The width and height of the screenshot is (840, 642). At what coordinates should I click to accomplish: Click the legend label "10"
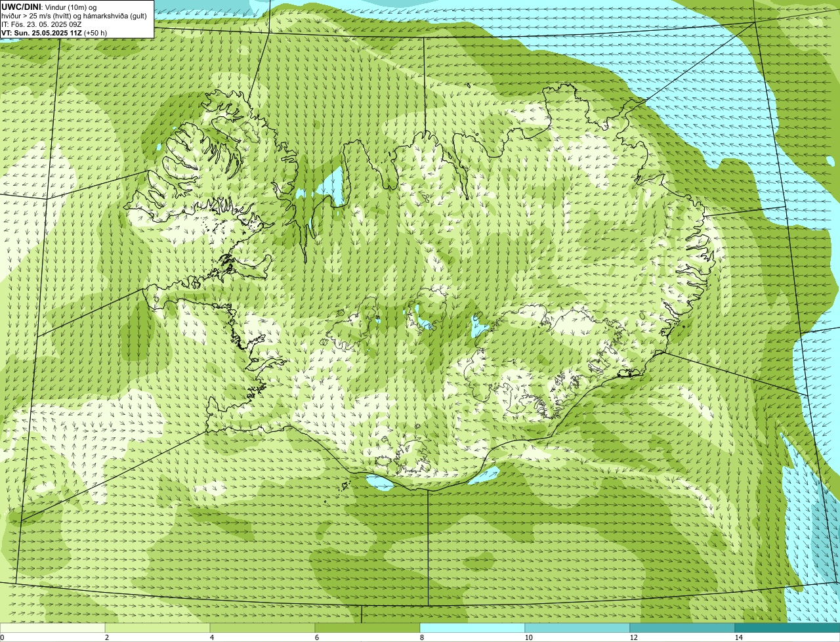[528, 637]
